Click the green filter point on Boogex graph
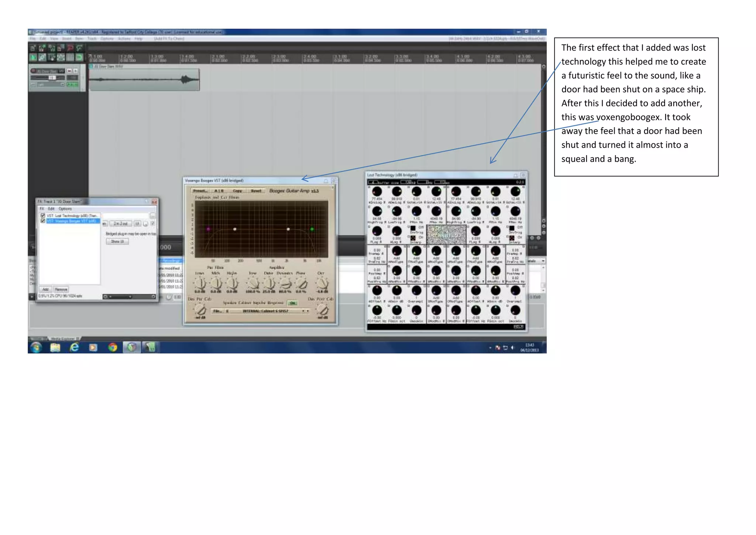 pos(312,229)
